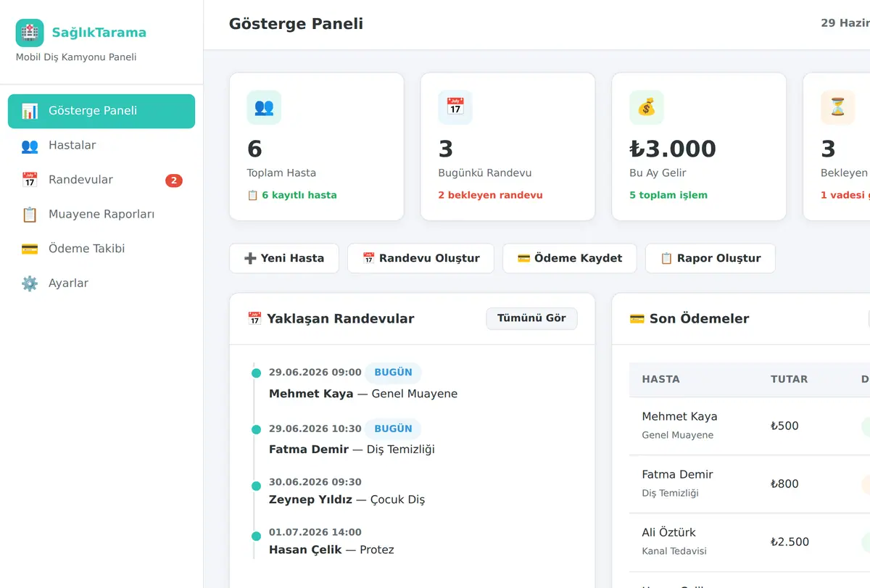
Task: Open Muayene Raporları in the sidebar
Action: pos(101,215)
